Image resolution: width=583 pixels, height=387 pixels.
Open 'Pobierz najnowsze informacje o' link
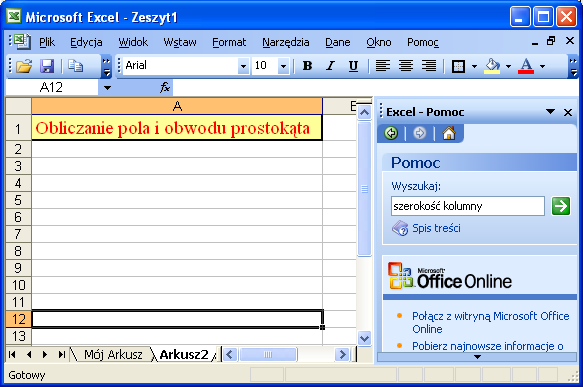point(487,346)
